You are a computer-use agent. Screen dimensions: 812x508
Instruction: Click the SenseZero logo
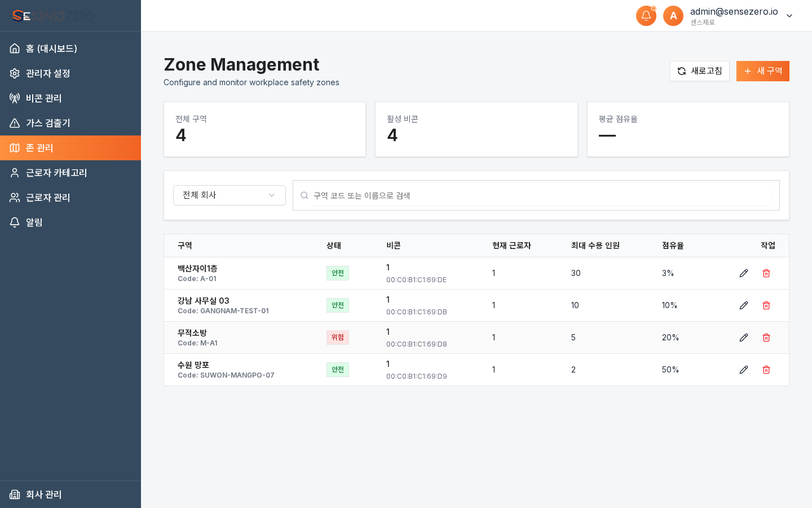[52, 16]
